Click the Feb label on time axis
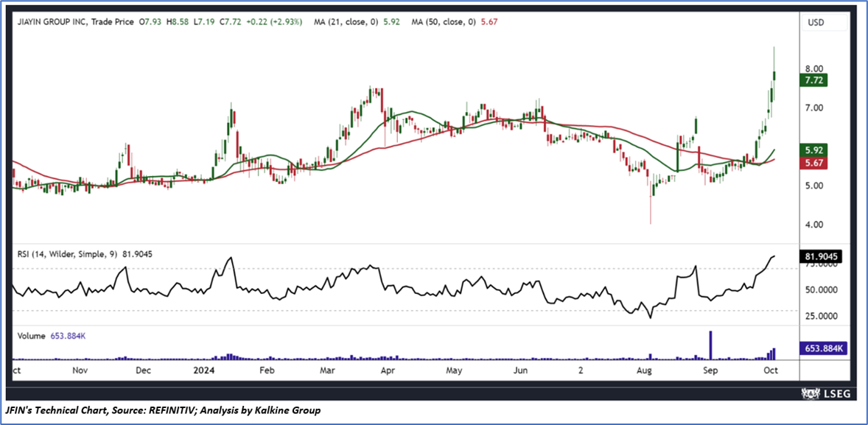Image resolution: width=868 pixels, height=425 pixels. (x=267, y=369)
